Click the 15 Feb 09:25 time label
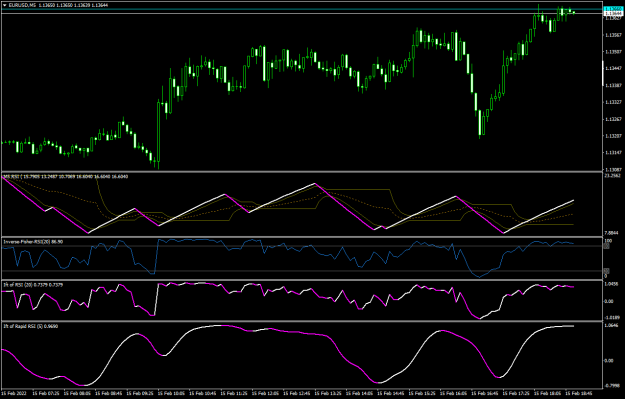 click(x=140, y=393)
